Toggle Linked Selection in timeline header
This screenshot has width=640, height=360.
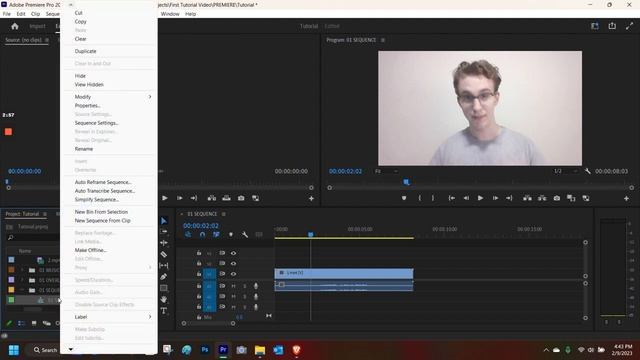click(216, 234)
